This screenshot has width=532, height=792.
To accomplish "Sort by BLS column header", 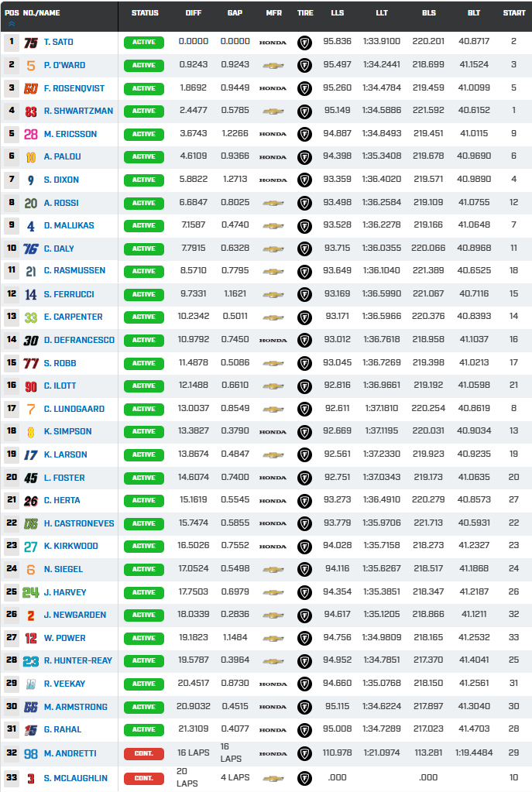I will [x=429, y=12].
